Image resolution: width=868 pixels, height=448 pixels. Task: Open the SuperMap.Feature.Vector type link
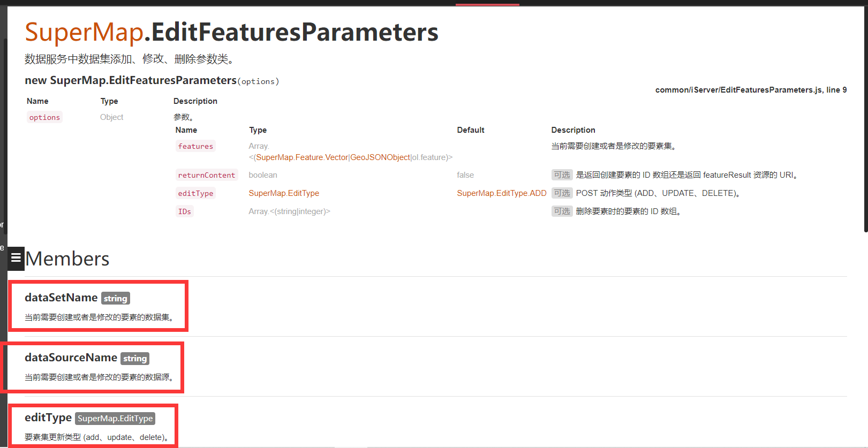(x=302, y=157)
